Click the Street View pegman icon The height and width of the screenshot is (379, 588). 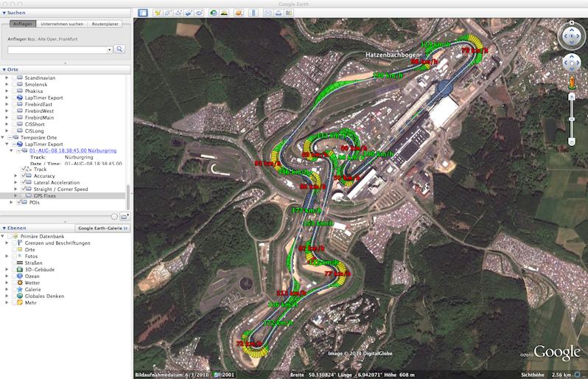(x=572, y=83)
